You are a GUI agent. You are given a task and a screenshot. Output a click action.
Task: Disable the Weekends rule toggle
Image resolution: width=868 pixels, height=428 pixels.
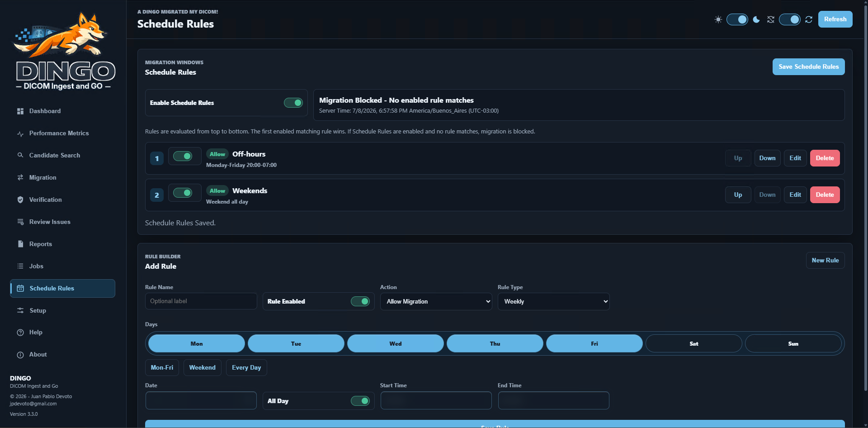(x=183, y=193)
